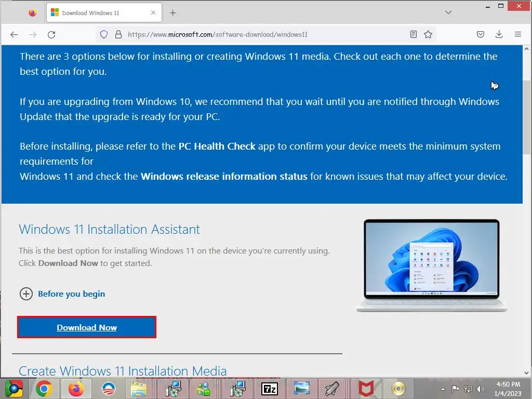The image size is (532, 399).
Task: Open the gold disc taskbar app
Action: pyautogui.click(x=398, y=389)
